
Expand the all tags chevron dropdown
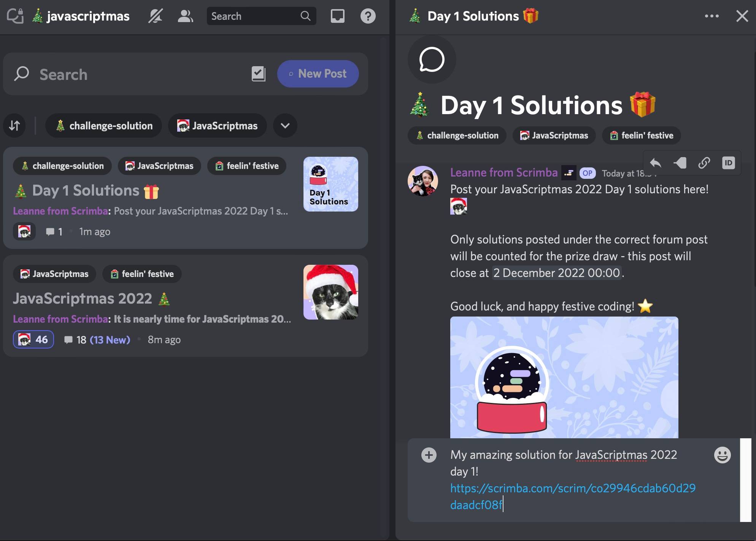coord(285,126)
